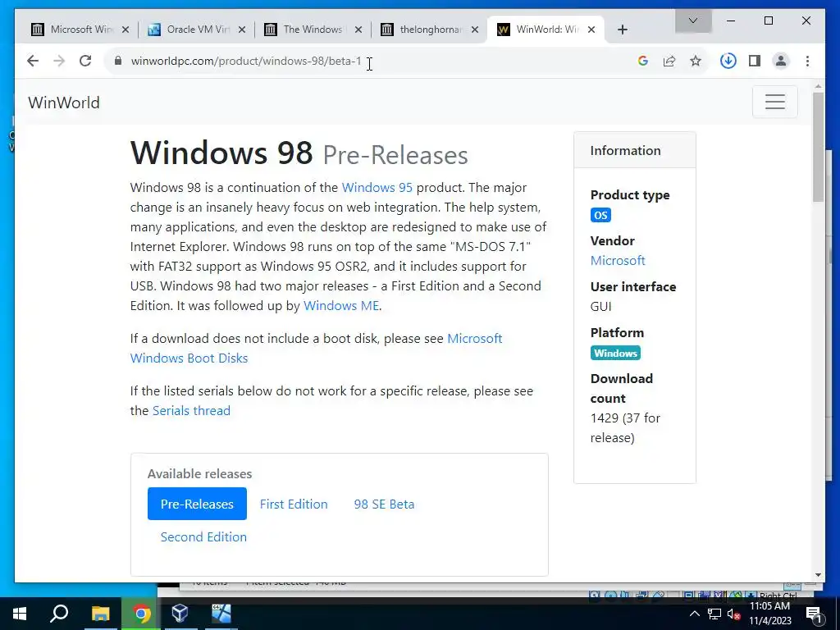840x630 pixels.
Task: Click the Information panel header
Action: point(635,151)
